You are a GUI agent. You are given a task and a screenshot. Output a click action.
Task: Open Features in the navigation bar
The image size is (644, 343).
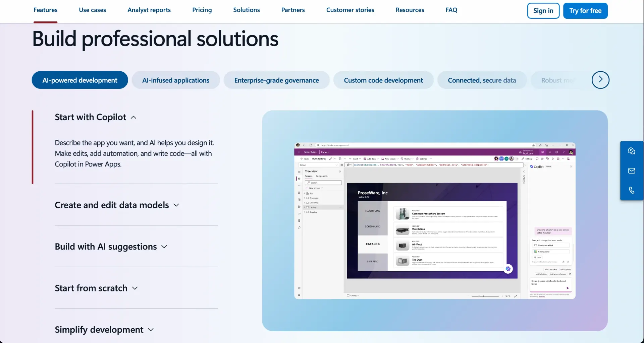tap(46, 10)
